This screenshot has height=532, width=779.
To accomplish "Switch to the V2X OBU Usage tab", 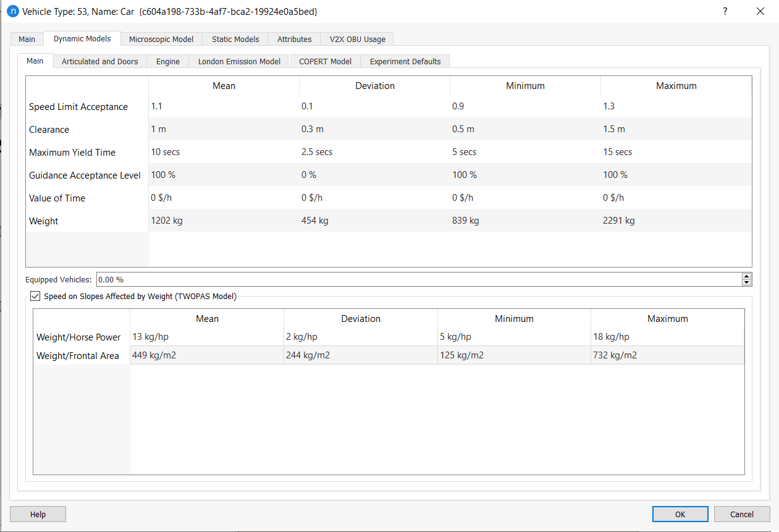I will click(x=356, y=39).
